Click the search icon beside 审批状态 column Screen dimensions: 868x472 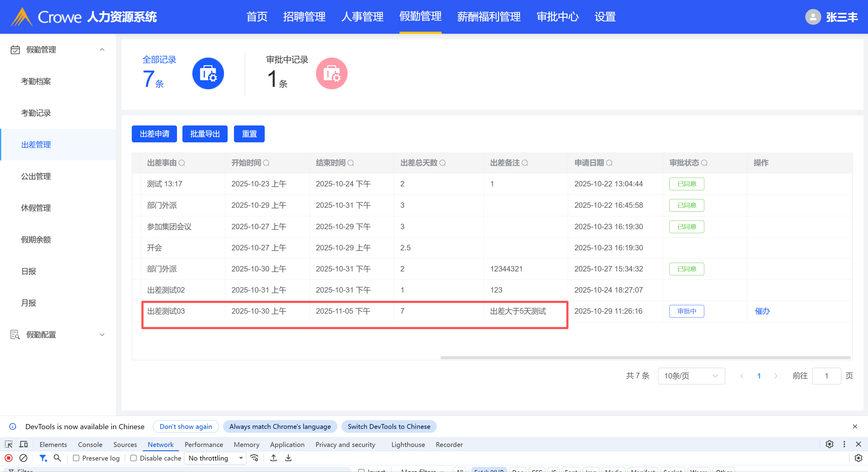704,163
